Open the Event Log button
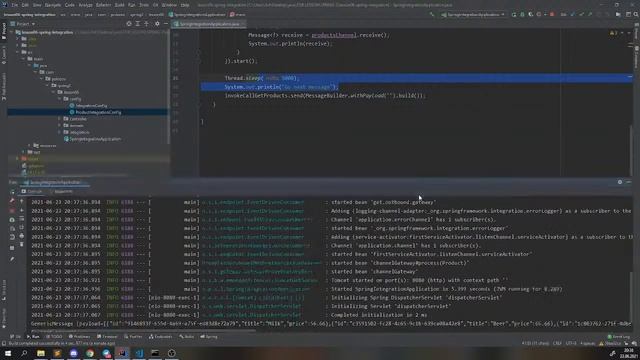 point(619,337)
